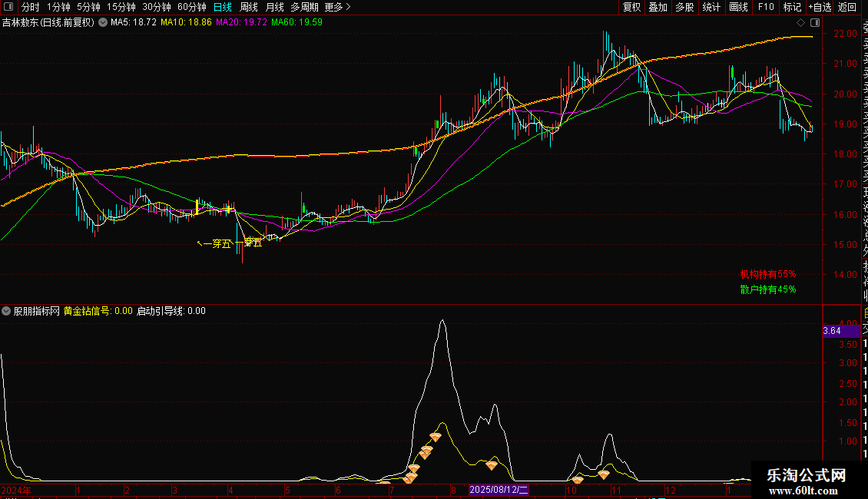Toggle the 复权 price adjustment option
Screen dimensions: 868x499
click(631, 7)
